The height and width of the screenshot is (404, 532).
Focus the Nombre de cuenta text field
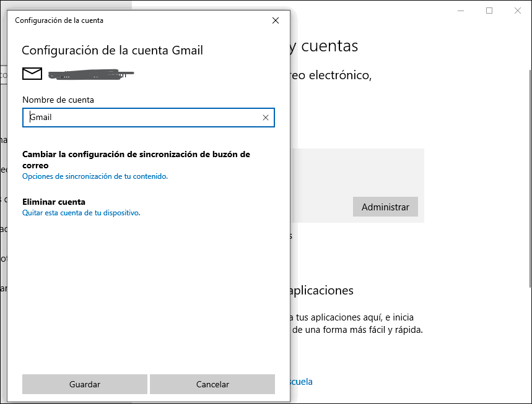(142, 118)
